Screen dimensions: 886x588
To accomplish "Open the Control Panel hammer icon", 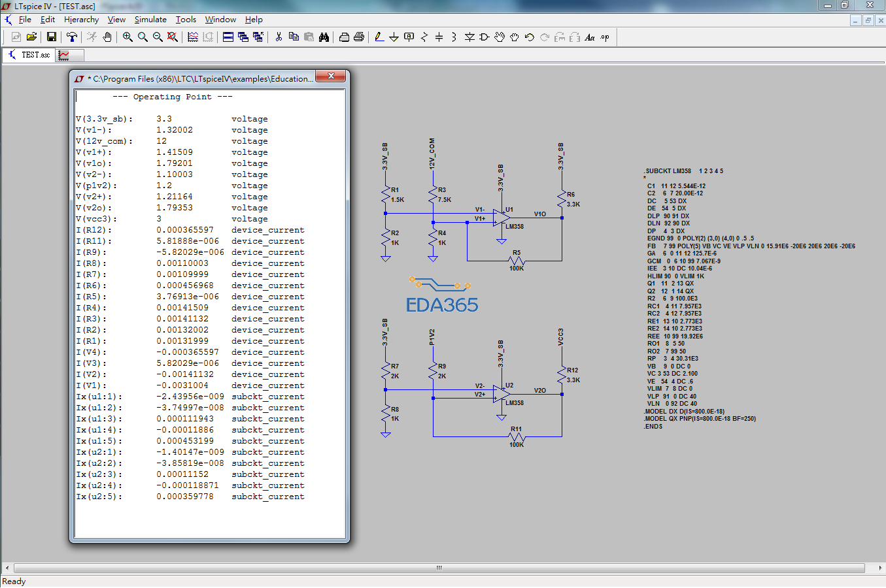I will coord(72,37).
